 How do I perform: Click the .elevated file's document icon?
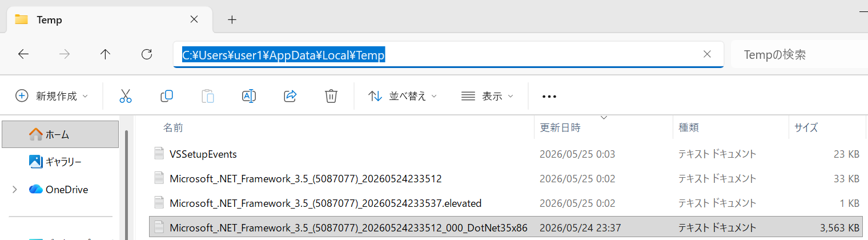[159, 203]
